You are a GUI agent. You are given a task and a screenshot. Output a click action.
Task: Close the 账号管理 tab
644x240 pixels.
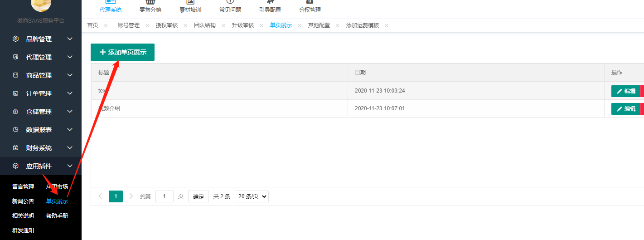tap(147, 26)
